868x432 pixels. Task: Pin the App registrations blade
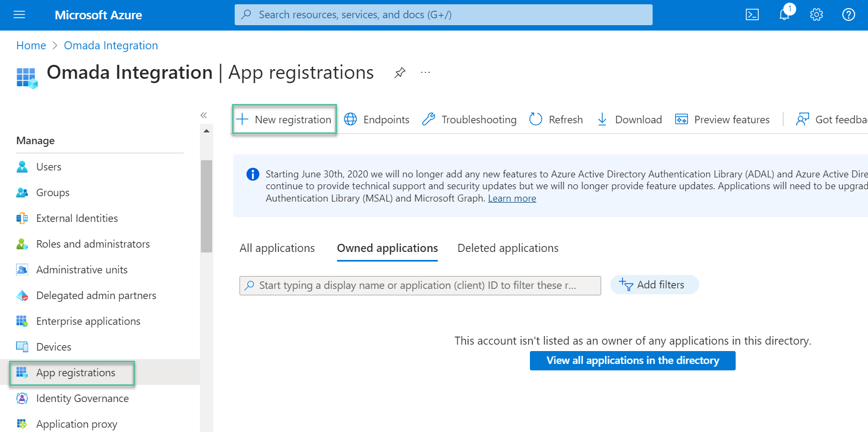point(400,73)
